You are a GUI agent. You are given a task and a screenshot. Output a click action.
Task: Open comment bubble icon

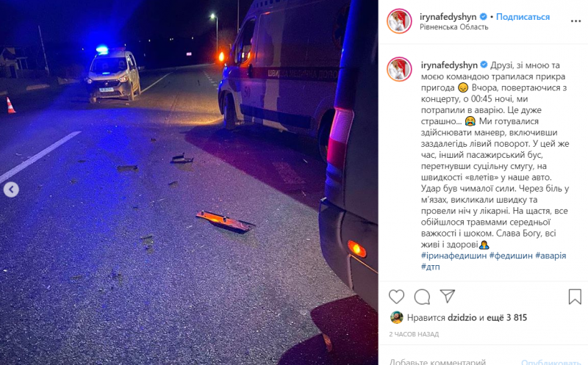422,297
